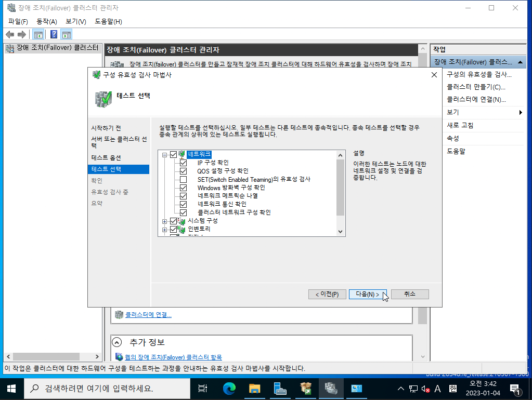Click the 인벤토리 category icon

(x=181, y=230)
